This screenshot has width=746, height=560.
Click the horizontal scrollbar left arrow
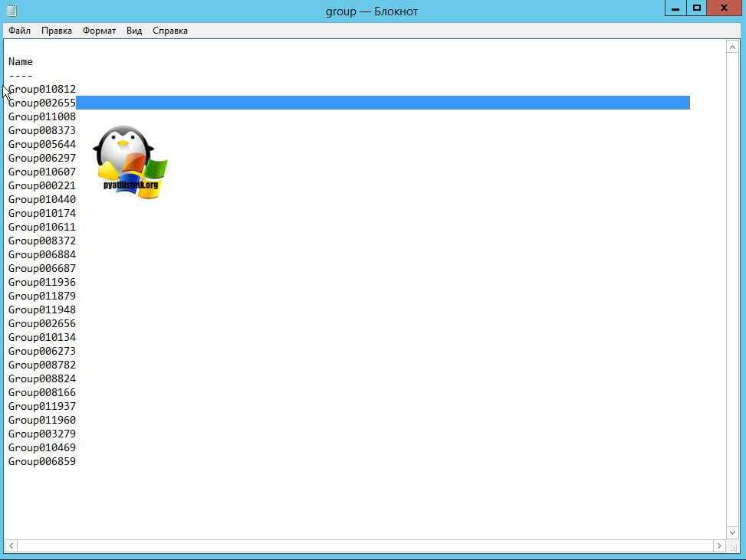point(11,545)
